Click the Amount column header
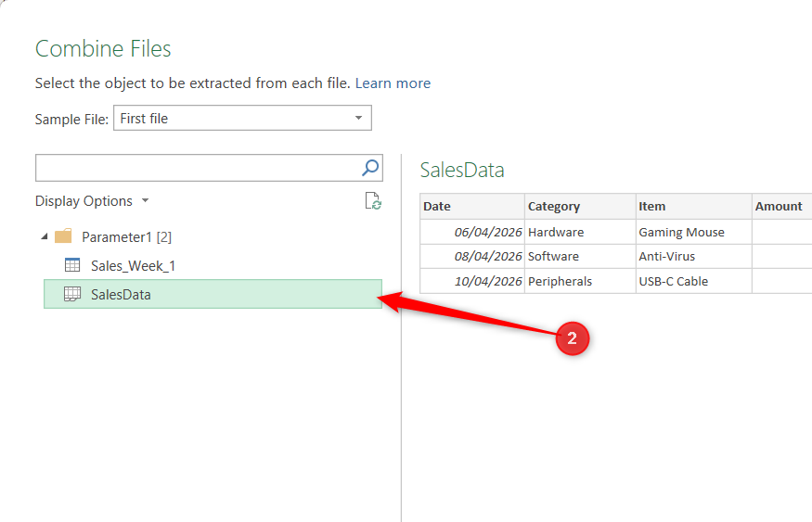Viewport: 812px width, 522px height. pos(781,207)
